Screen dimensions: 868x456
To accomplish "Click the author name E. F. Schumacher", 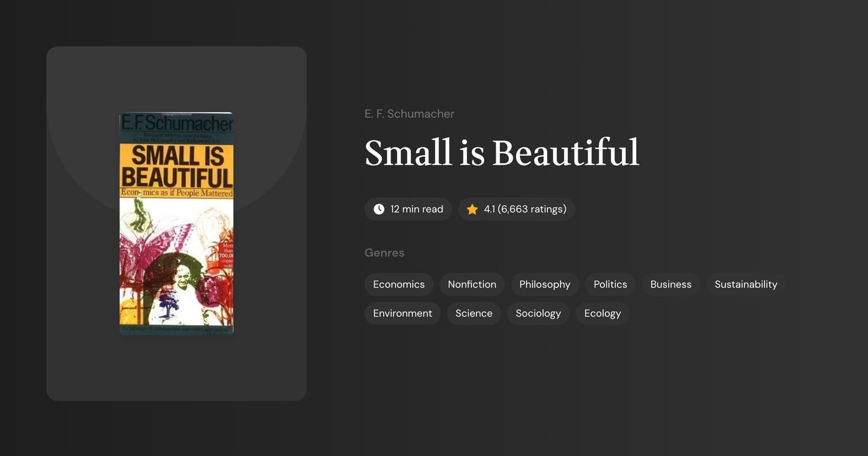I will [409, 113].
